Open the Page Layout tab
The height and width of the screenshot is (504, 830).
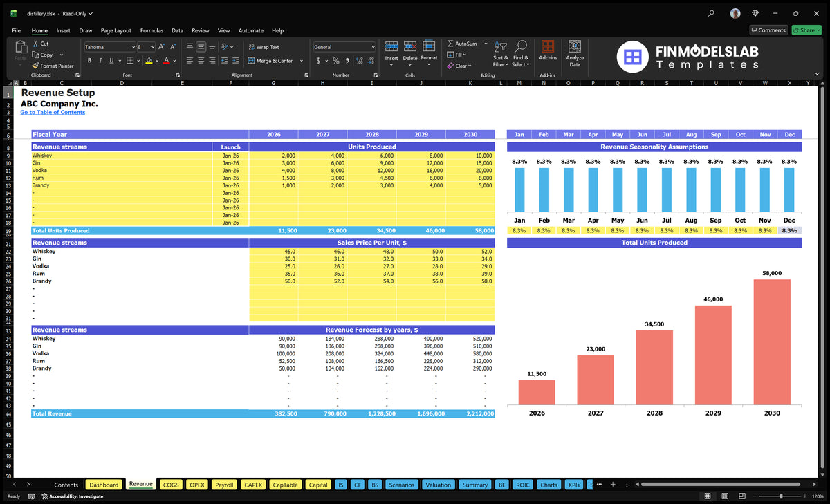point(116,30)
